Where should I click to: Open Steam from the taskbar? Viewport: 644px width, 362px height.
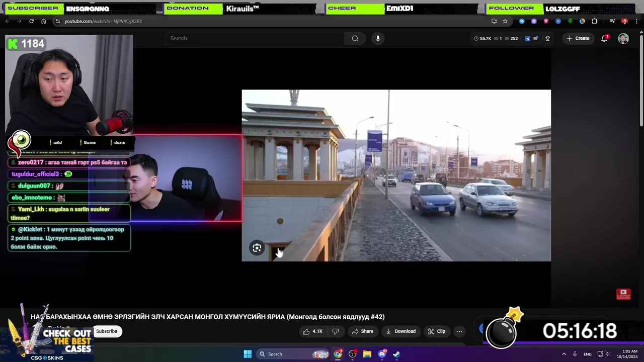396,354
